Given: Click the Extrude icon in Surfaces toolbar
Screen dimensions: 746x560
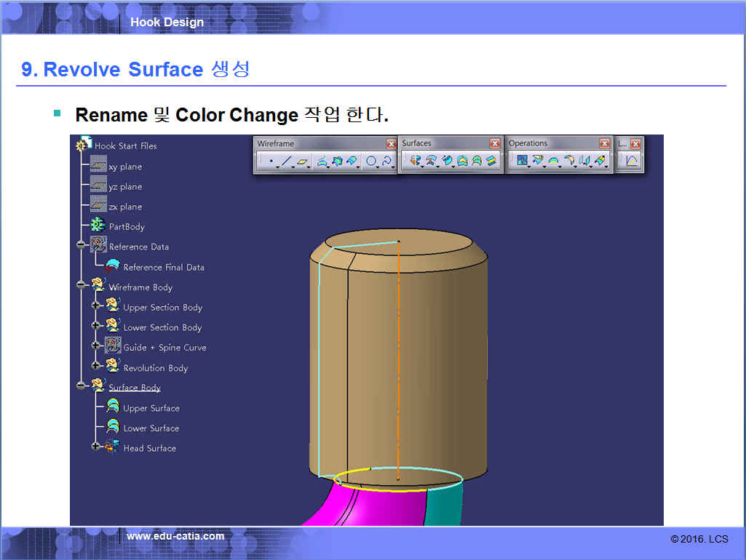Looking at the screenshot, I should coord(416,161).
